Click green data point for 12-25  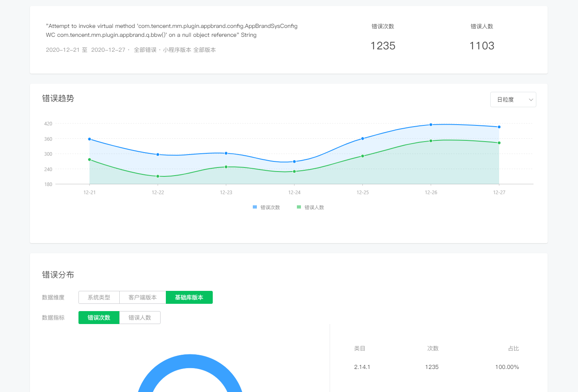(x=362, y=156)
